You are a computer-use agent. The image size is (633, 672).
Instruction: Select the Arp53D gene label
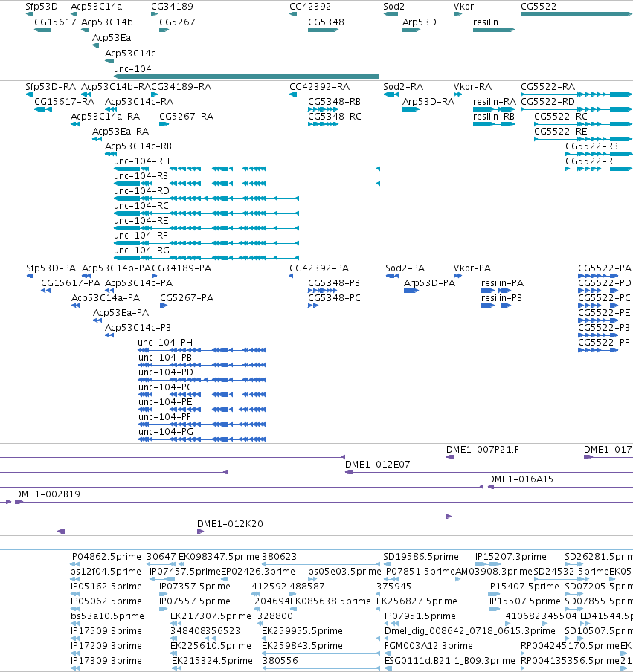tap(419, 22)
